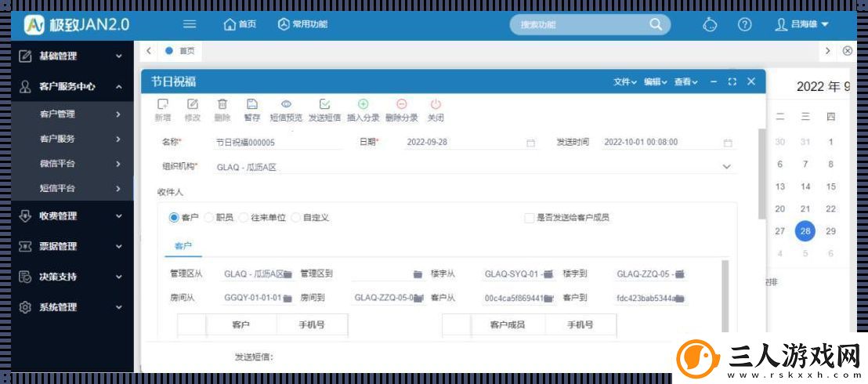
Task: Click the 手机号 header in 客户成员 table
Action: coord(580,324)
